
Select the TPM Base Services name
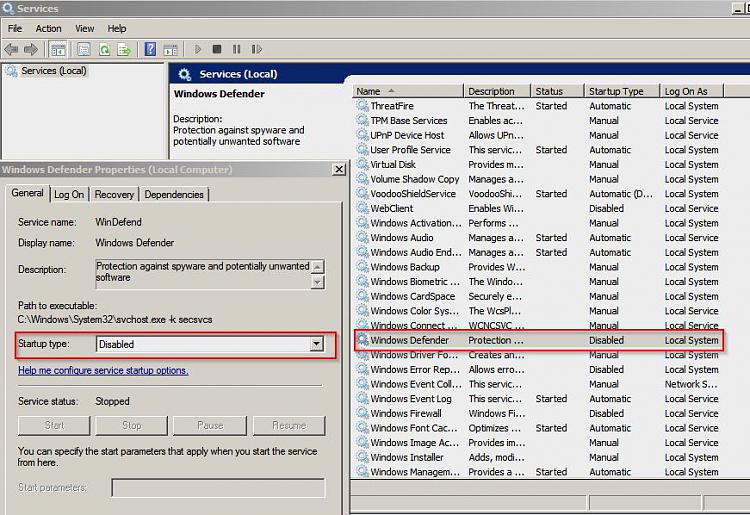(x=408, y=121)
